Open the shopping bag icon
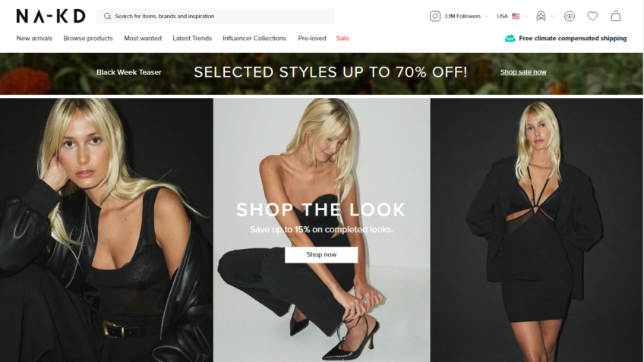Image resolution: width=644 pixels, height=362 pixels. click(x=616, y=16)
